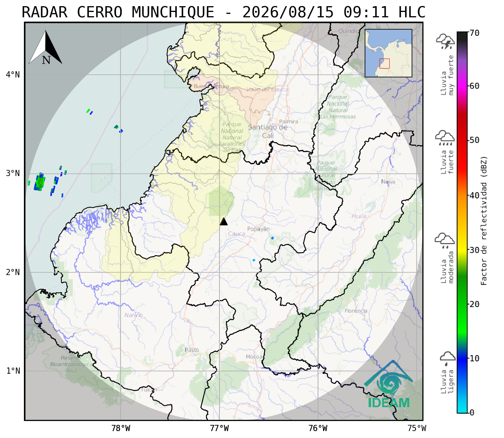Click the 'Neiva' city label
The image size is (504, 438).
(x=388, y=182)
